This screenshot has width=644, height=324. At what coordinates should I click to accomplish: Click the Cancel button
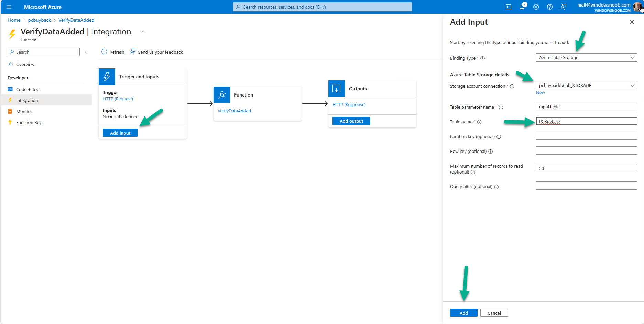coord(494,313)
